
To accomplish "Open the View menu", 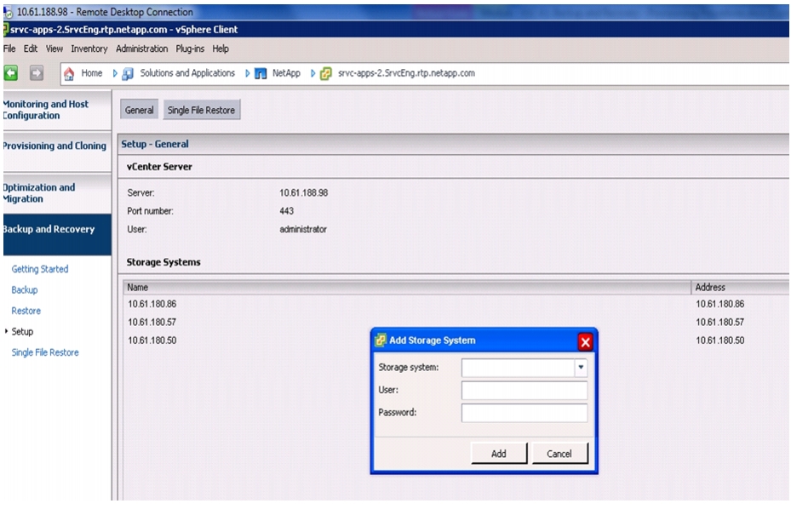I will 54,49.
